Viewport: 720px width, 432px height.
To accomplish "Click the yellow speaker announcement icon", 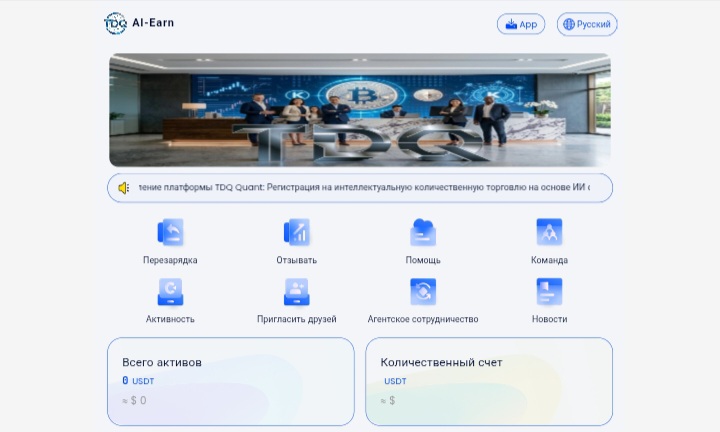I will point(124,188).
